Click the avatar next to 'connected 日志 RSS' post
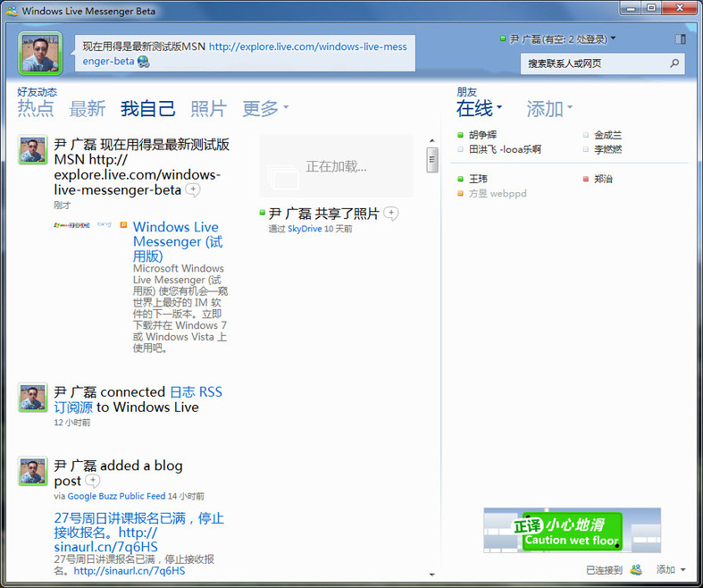Image resolution: width=703 pixels, height=588 pixels. (33, 398)
